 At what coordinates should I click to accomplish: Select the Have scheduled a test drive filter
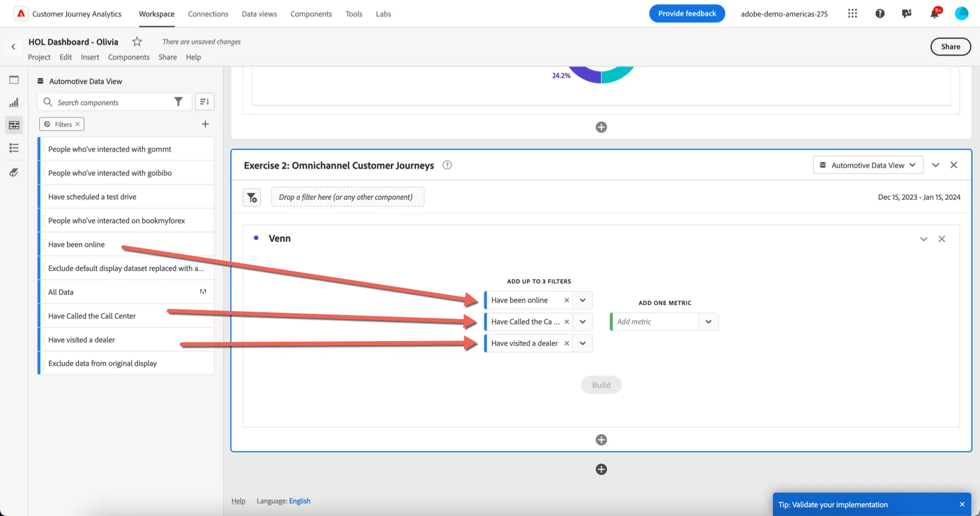(126, 197)
